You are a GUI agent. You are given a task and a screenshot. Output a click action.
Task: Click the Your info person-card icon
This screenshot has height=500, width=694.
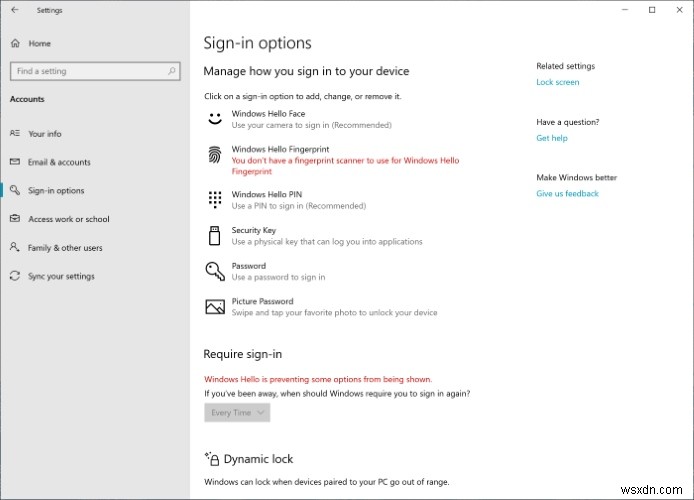click(x=15, y=133)
